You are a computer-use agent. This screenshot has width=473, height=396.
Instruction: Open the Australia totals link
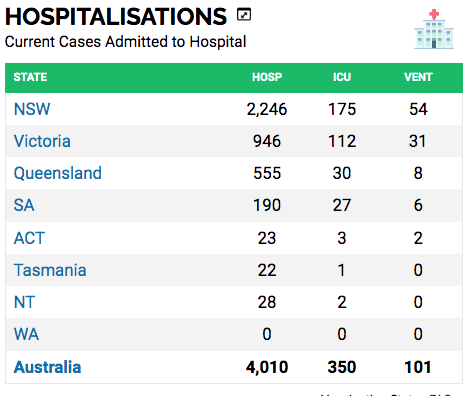click(x=47, y=367)
